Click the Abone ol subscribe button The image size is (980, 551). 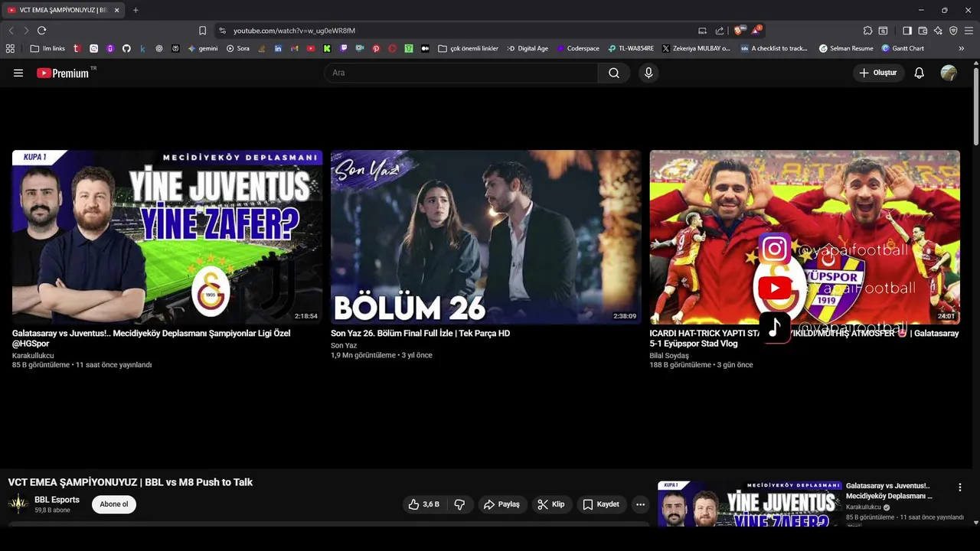114,504
